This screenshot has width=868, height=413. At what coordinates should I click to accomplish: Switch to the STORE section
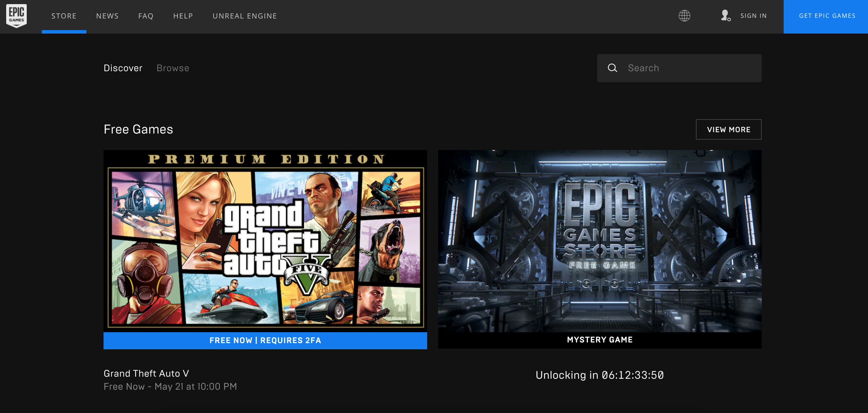coord(64,16)
